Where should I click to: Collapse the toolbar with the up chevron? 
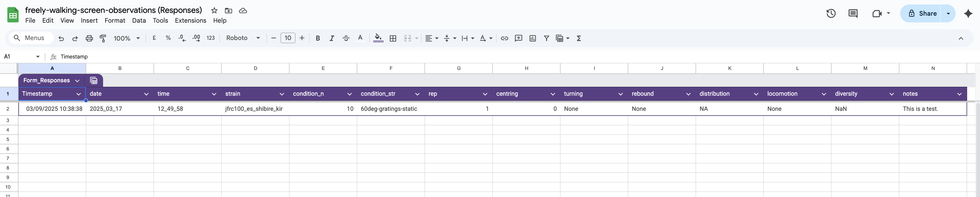[x=961, y=38]
